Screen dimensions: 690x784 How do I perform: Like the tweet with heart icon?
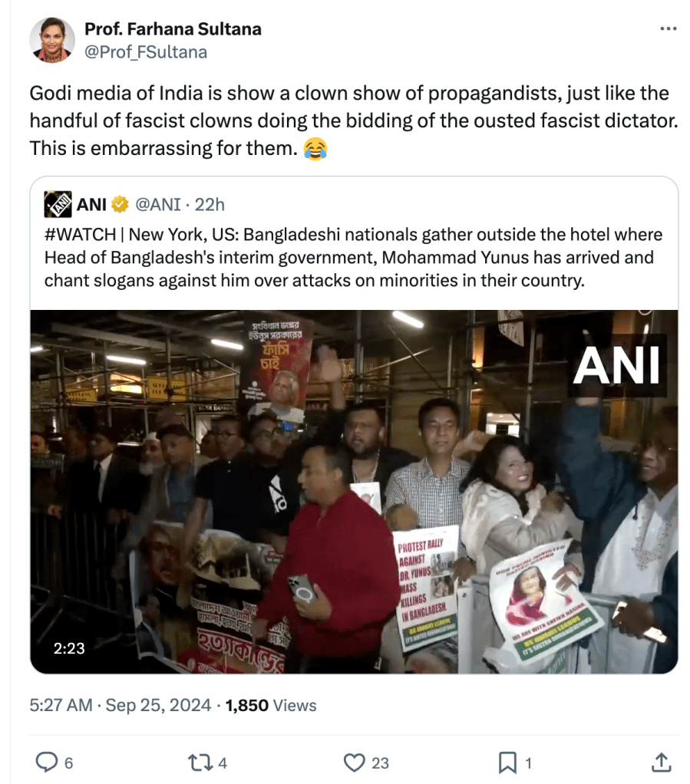354,763
